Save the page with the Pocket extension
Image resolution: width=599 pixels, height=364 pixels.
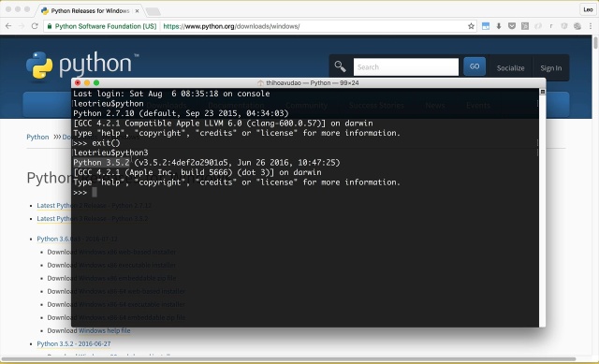512,26
